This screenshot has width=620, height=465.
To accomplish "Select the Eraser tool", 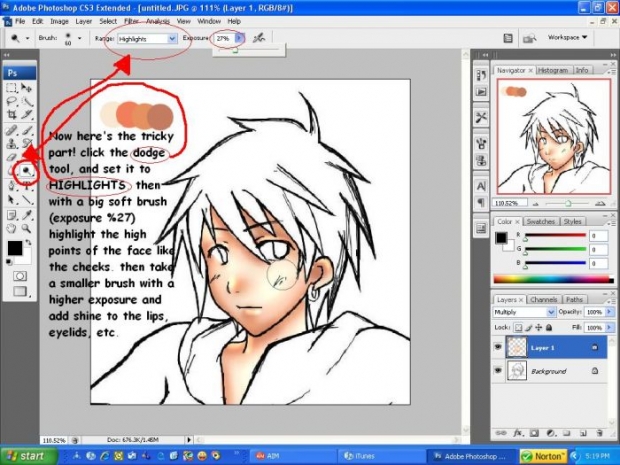I will pyautogui.click(x=12, y=157).
